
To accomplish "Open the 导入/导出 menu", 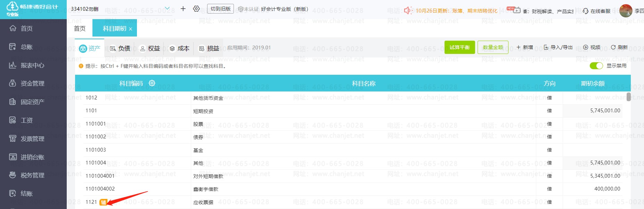I will (x=558, y=47).
